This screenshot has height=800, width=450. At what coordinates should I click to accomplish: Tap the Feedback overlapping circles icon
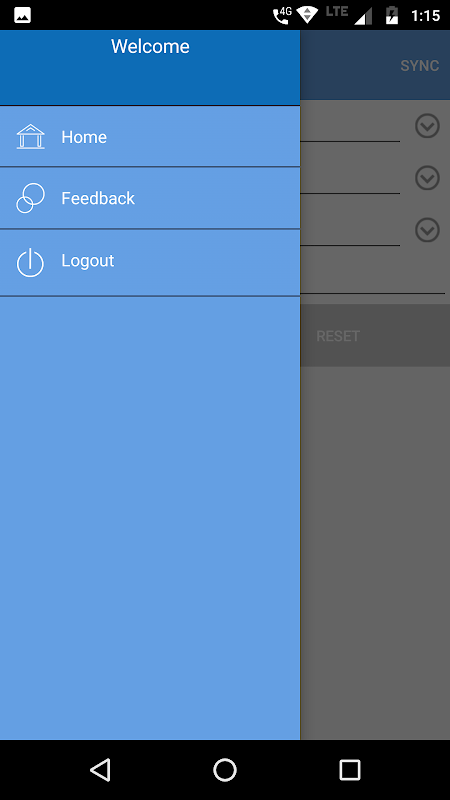coord(31,198)
